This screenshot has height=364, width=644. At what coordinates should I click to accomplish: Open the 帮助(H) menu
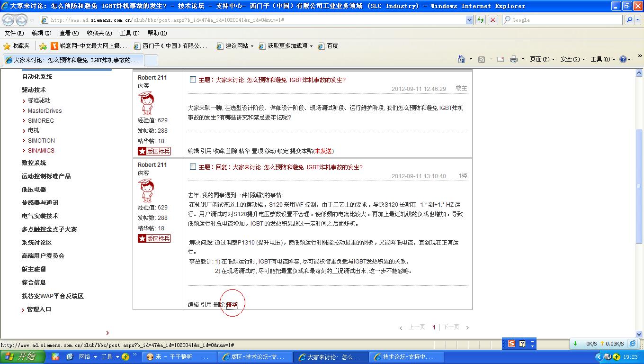(x=157, y=33)
